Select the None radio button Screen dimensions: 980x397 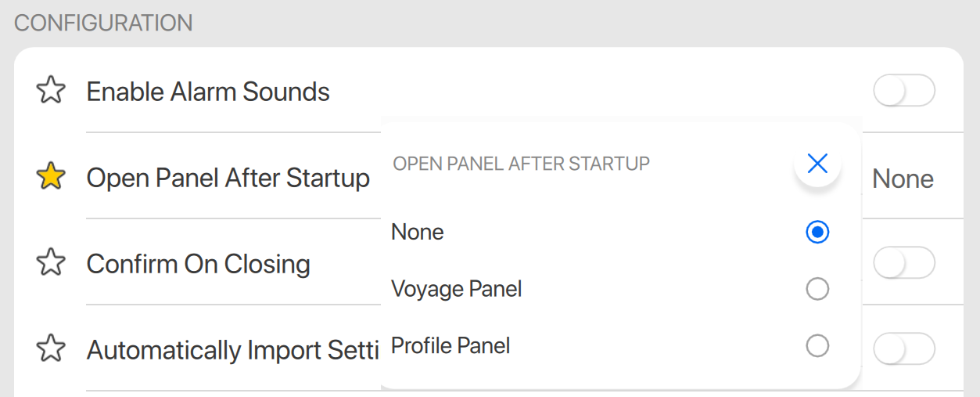817,233
